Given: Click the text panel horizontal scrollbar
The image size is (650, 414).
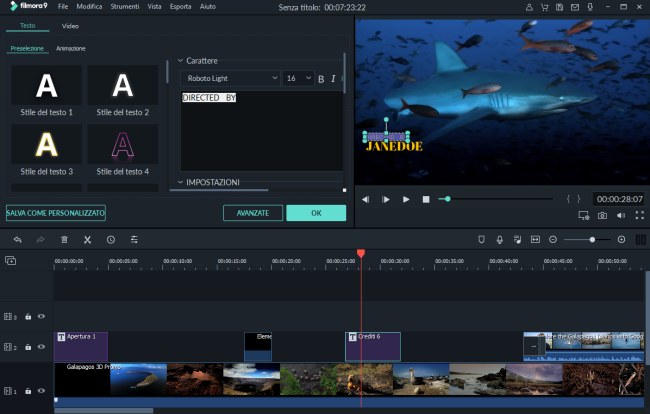Looking at the screenshot, I should point(219,190).
